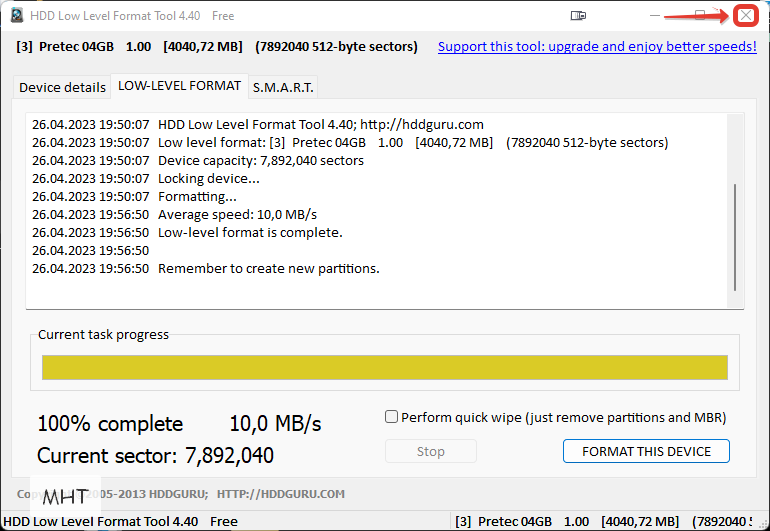Click the FORMAT THIS DEVICE button
The image size is (770, 531).
click(646, 451)
